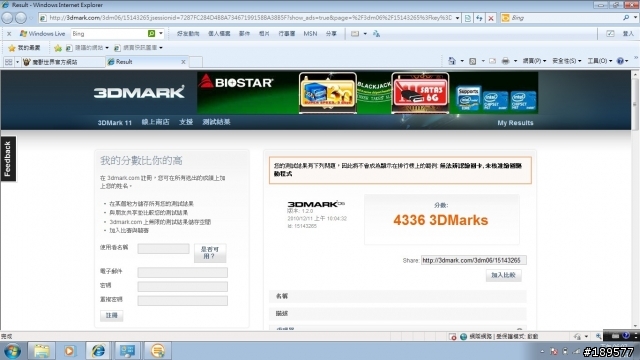This screenshot has width=640, height=360.
Task: Click the Internet Explorer taskbar icon
Action: pos(98,351)
